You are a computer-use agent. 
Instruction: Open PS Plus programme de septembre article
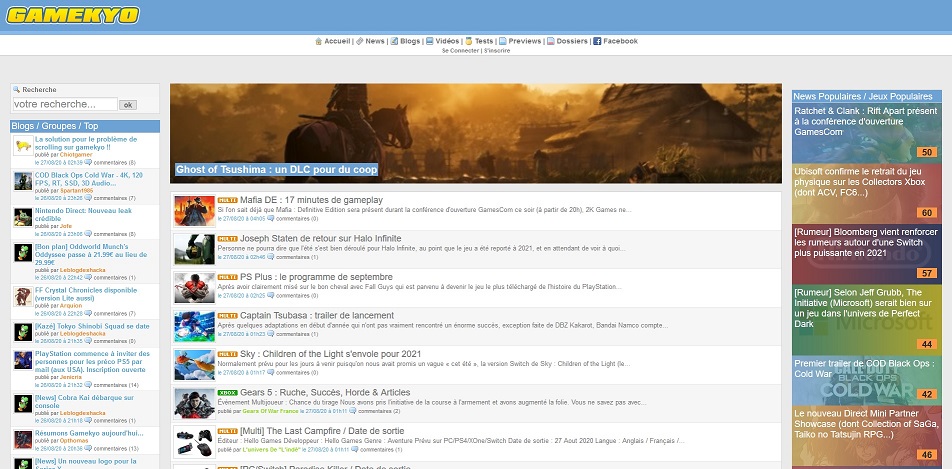pyautogui.click(x=316, y=277)
